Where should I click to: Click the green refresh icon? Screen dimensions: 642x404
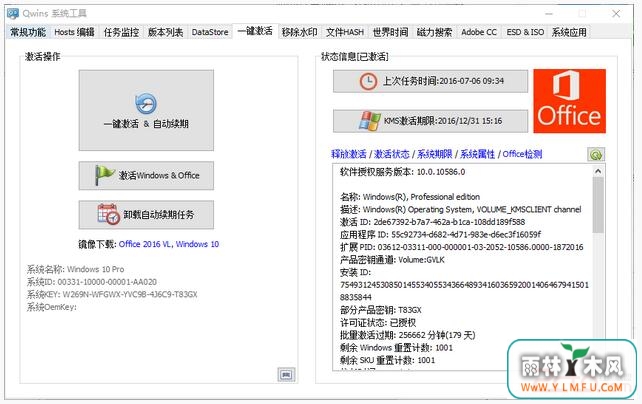click(x=596, y=154)
